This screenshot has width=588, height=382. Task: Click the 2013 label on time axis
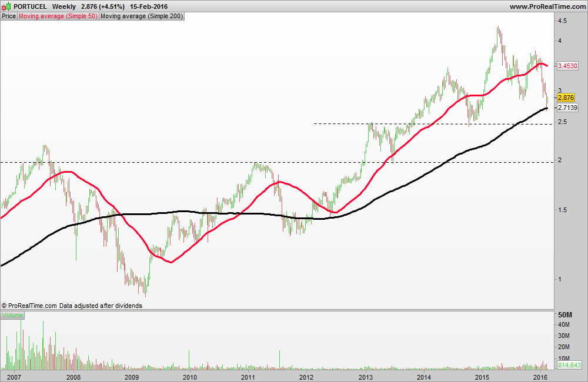click(x=366, y=377)
